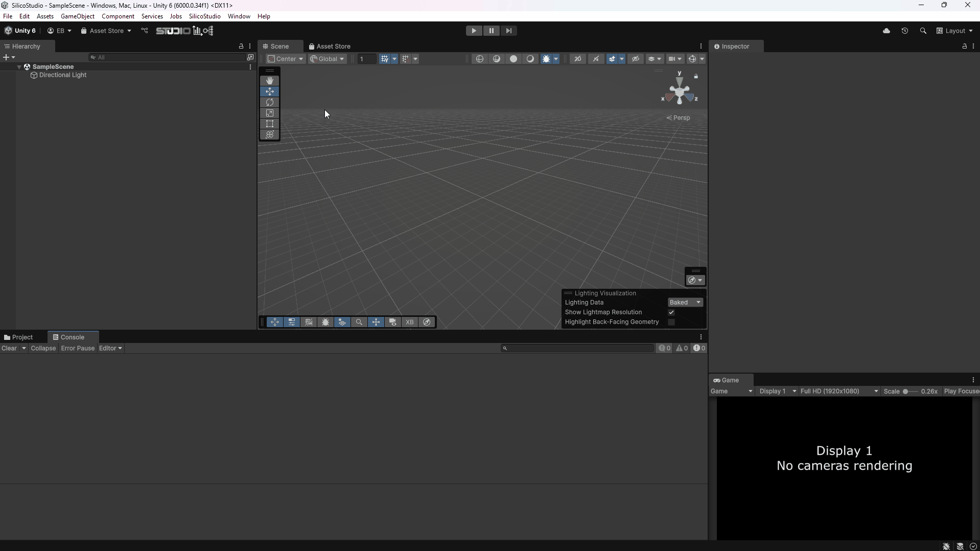Pause the game with Pause button
The height and width of the screenshot is (551, 980).
pos(492,31)
